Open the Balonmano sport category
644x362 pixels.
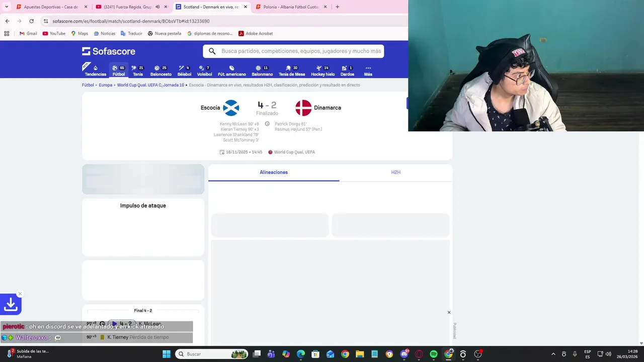tap(262, 71)
